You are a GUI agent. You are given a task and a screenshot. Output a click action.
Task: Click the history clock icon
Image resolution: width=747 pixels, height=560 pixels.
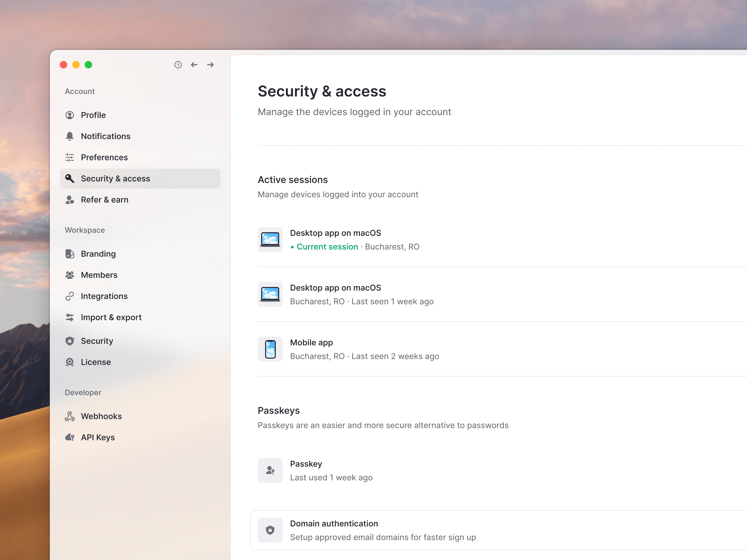[x=178, y=65]
